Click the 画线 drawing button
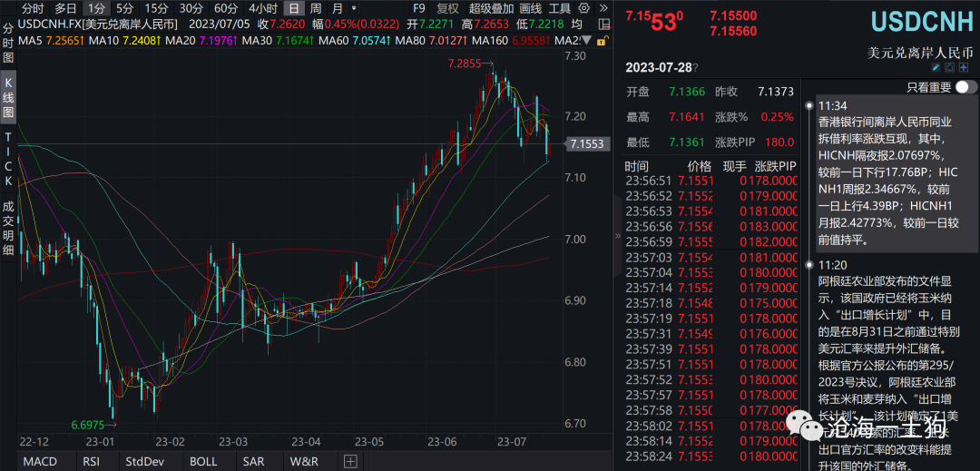Screen dimensions: 980x471 click(531, 8)
